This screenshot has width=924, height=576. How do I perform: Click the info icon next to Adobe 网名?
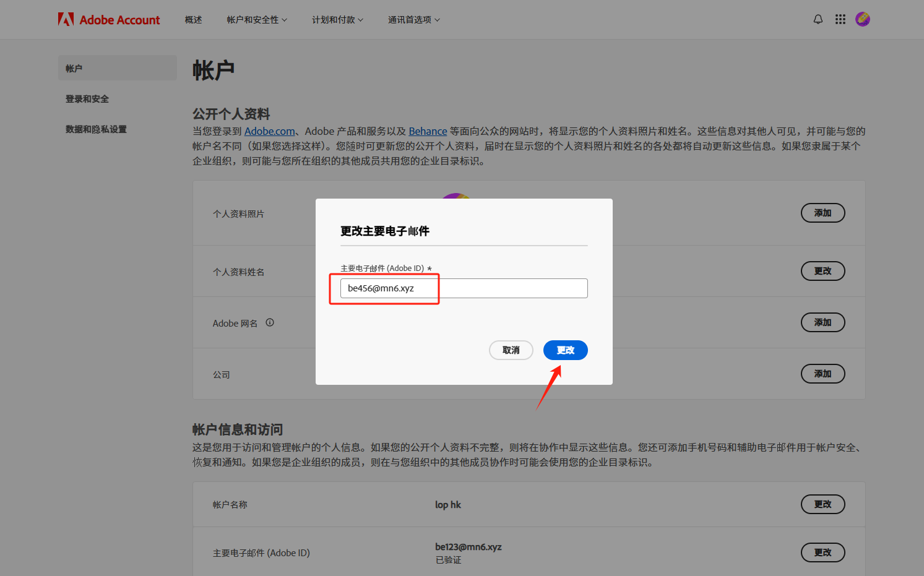coord(270,322)
